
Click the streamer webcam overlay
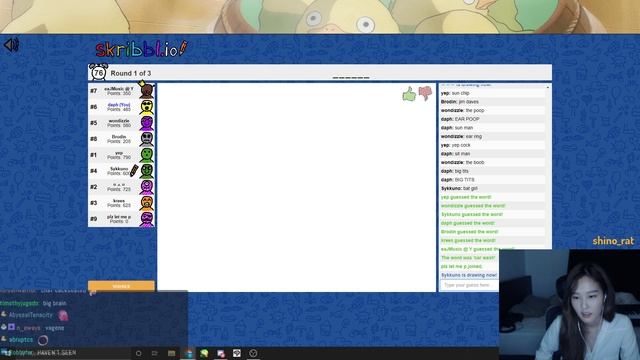click(x=569, y=304)
